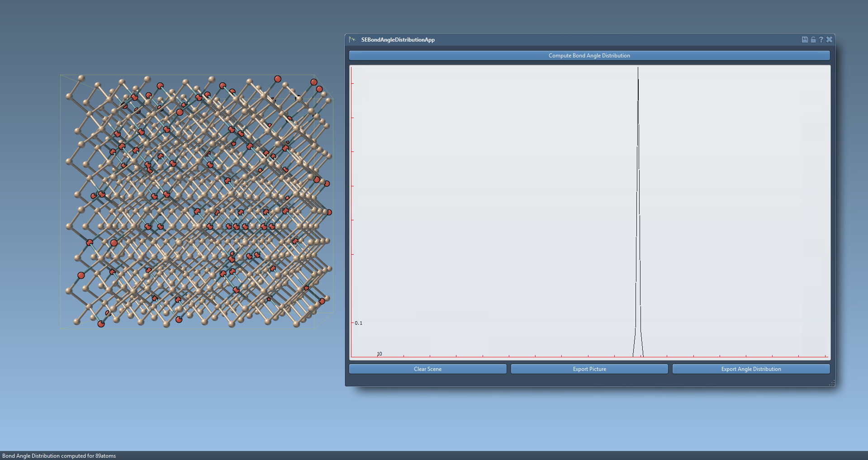868x460 pixels.
Task: Select Export Angle Distribution button
Action: pos(751,369)
